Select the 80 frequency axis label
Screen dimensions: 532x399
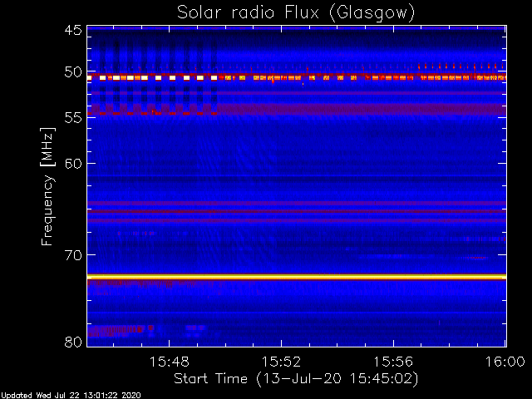point(73,342)
